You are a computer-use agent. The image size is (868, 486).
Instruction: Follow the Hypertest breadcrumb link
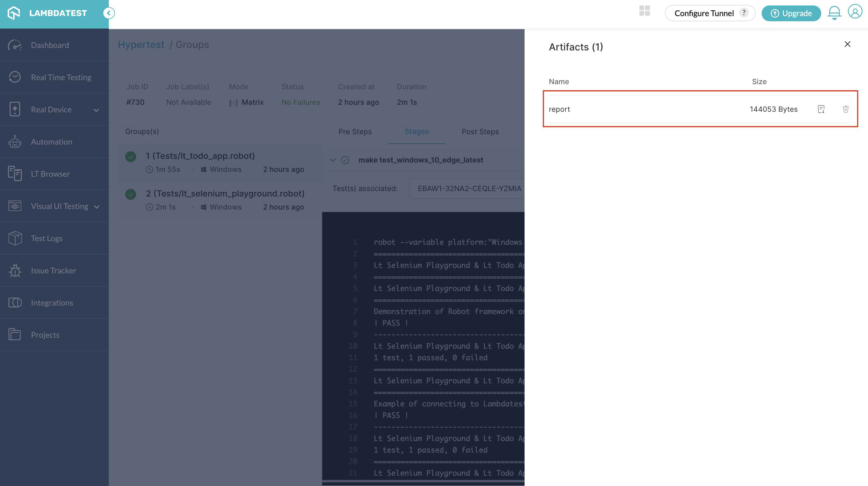141,44
